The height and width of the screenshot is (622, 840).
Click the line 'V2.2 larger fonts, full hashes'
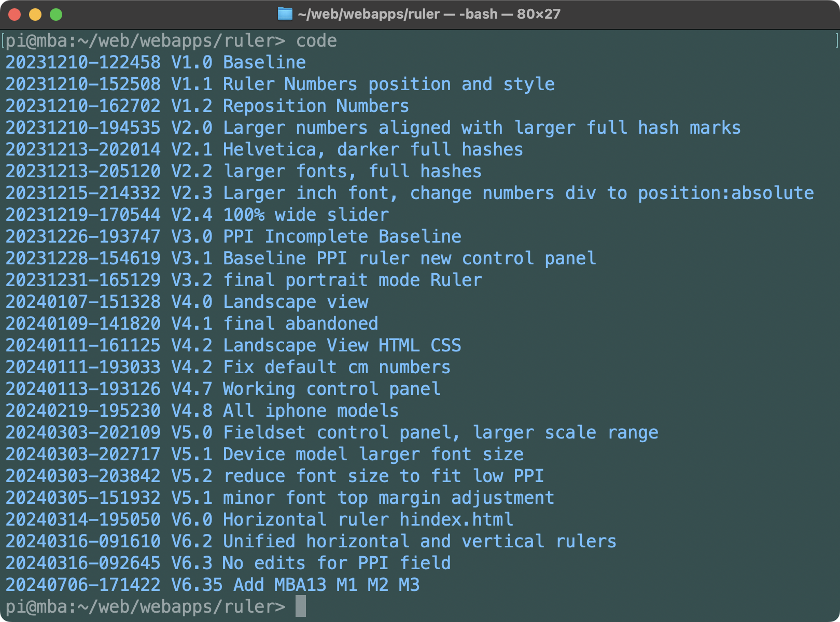pos(327,171)
